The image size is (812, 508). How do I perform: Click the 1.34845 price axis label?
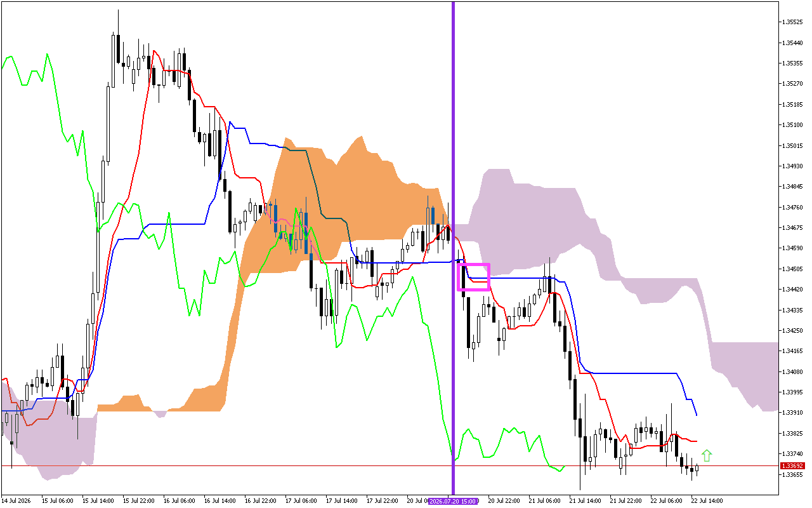pyautogui.click(x=793, y=187)
